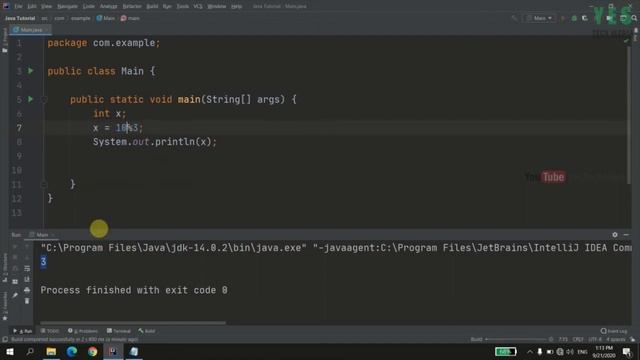Clear console with trash icon
This screenshot has height=360, width=640.
pos(27,301)
